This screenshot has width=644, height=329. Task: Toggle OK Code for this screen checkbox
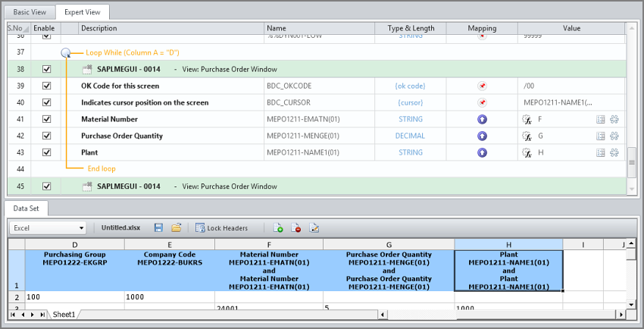pyautogui.click(x=47, y=86)
